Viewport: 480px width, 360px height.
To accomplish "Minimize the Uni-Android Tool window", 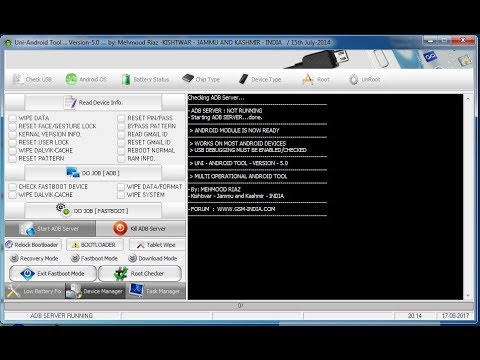I will [x=430, y=41].
